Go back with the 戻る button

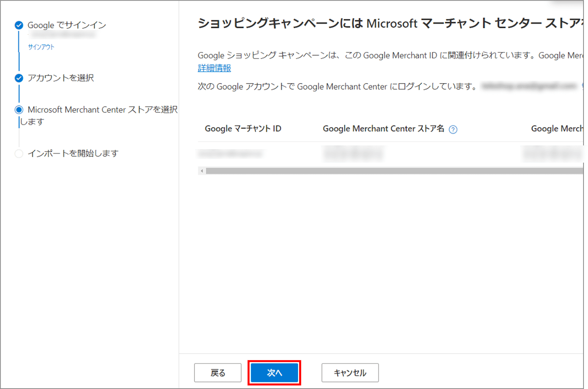point(218,373)
